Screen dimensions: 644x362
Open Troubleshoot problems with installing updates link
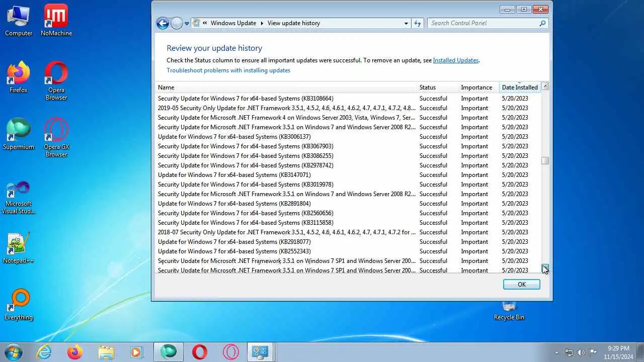pos(228,70)
